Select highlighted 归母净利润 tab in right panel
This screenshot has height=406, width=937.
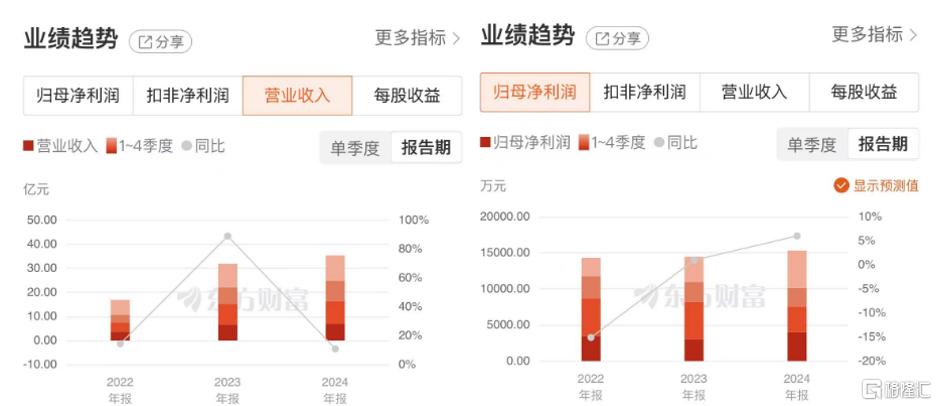coord(535,92)
